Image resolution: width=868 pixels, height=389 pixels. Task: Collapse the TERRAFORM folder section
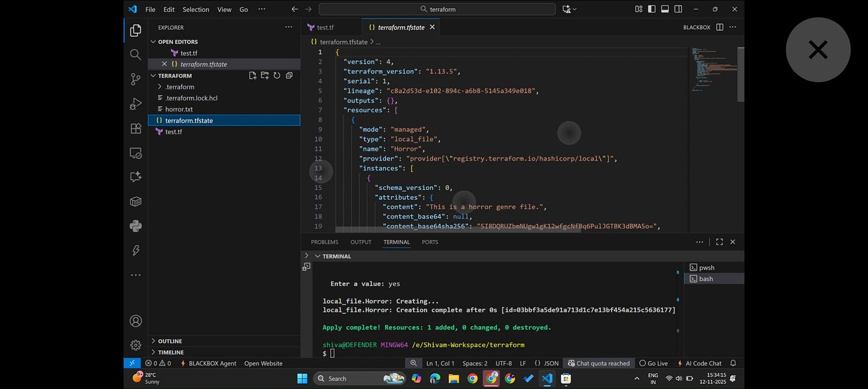click(x=154, y=76)
